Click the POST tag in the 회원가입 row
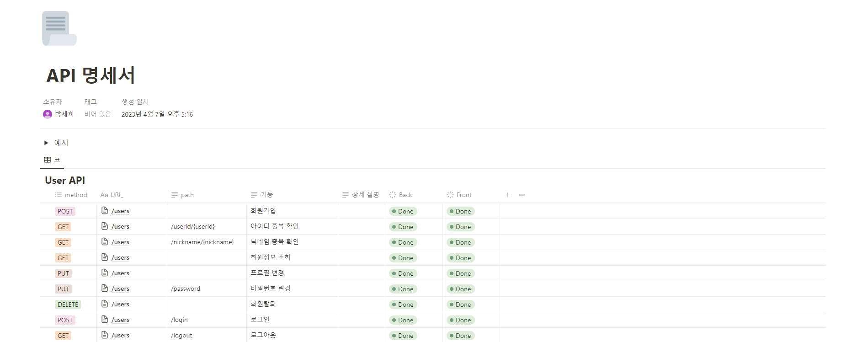This screenshot has width=868, height=342. tap(65, 211)
